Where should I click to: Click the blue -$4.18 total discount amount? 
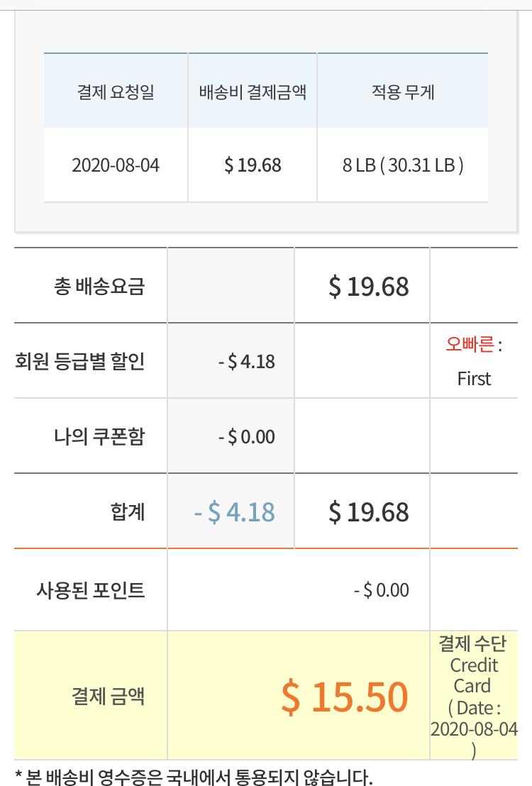coord(235,512)
